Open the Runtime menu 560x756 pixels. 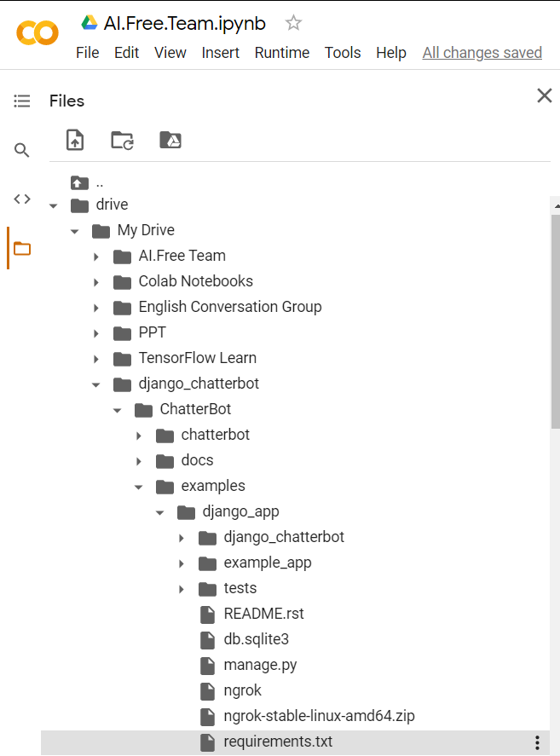tap(282, 53)
